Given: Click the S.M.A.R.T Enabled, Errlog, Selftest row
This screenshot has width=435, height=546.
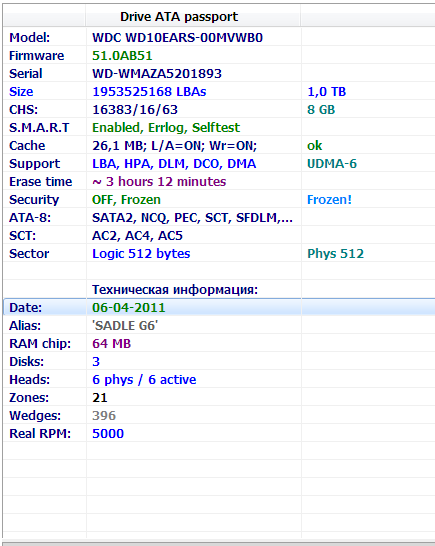Looking at the screenshot, I should coord(219,128).
